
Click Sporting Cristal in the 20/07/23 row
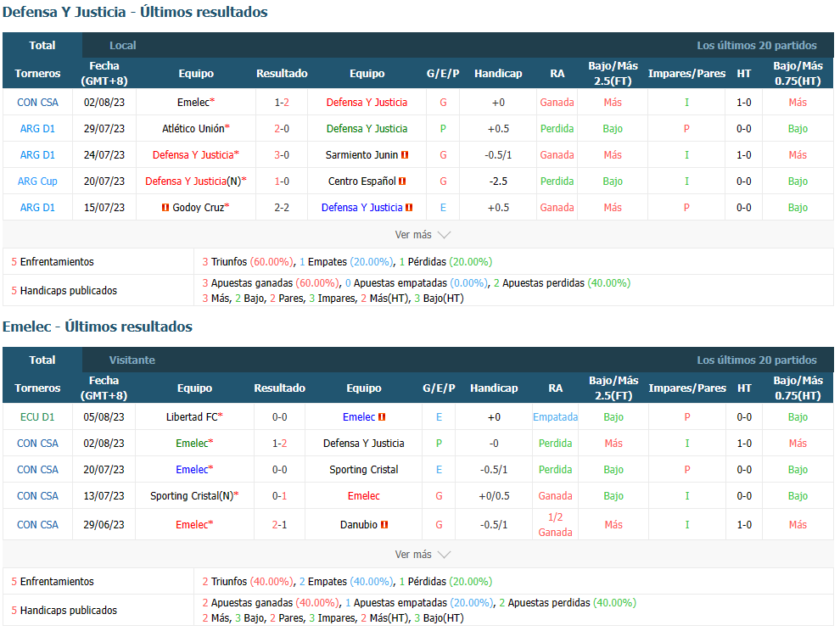pyautogui.click(x=364, y=469)
